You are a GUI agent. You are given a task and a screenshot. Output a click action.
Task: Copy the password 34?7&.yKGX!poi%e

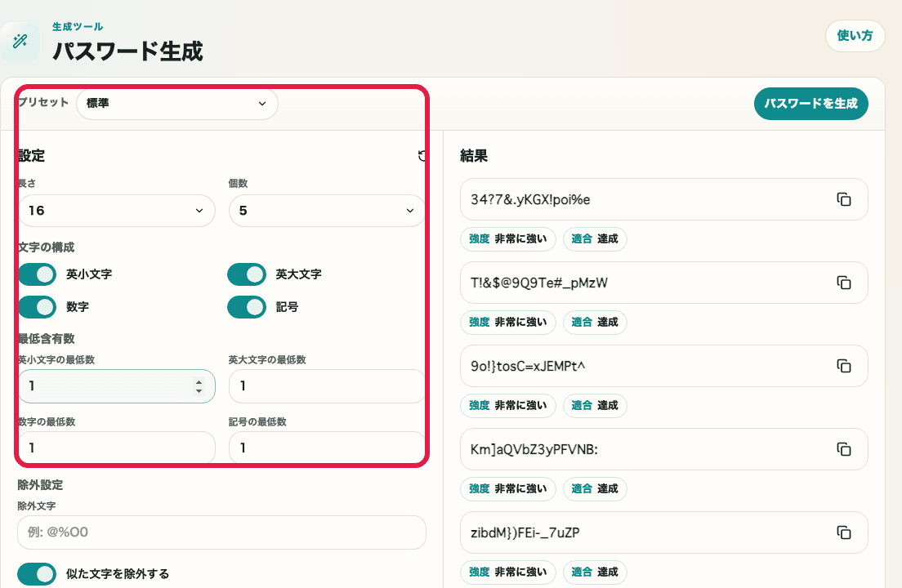tap(844, 199)
